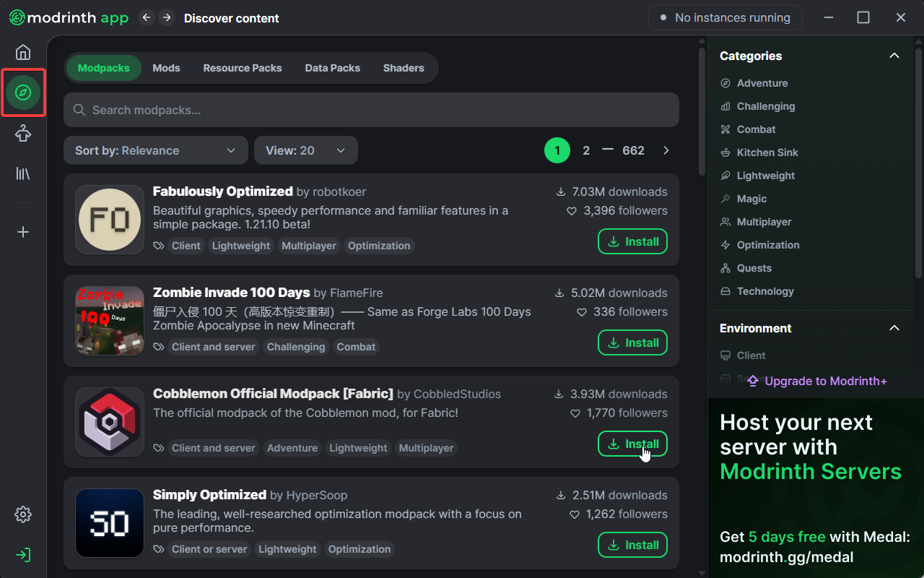Screen dimensions: 924x578
Task: Click the Modrinth app logo
Action: tap(69, 17)
